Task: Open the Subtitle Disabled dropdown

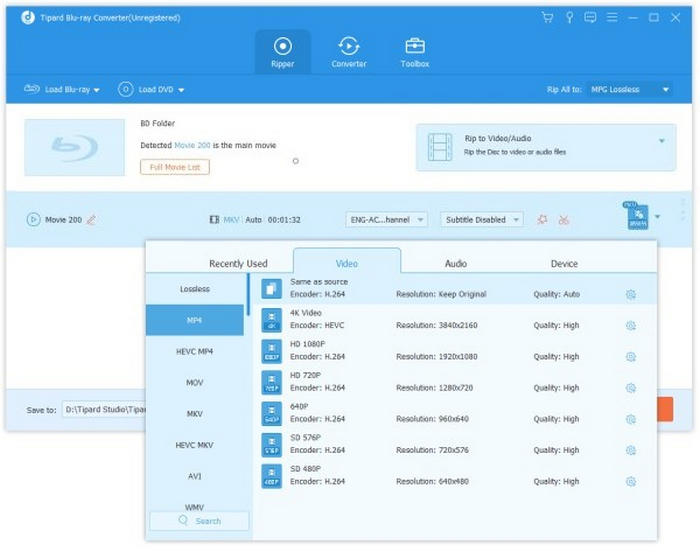Action: (x=481, y=219)
